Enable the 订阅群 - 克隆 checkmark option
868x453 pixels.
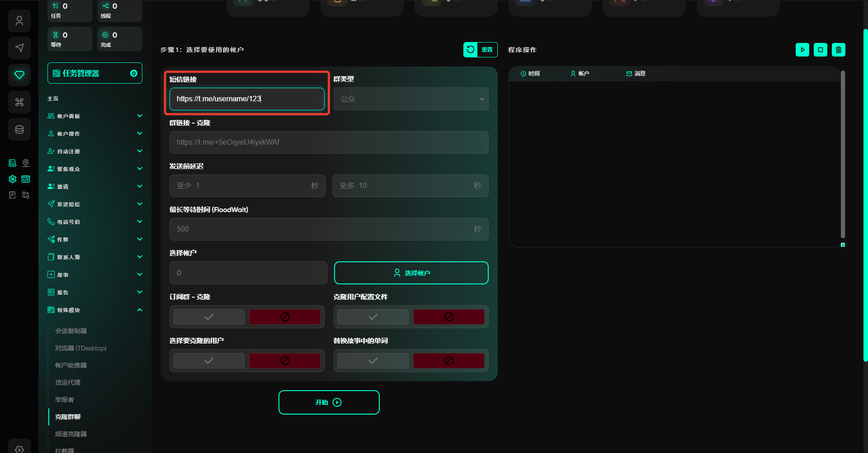pos(209,317)
